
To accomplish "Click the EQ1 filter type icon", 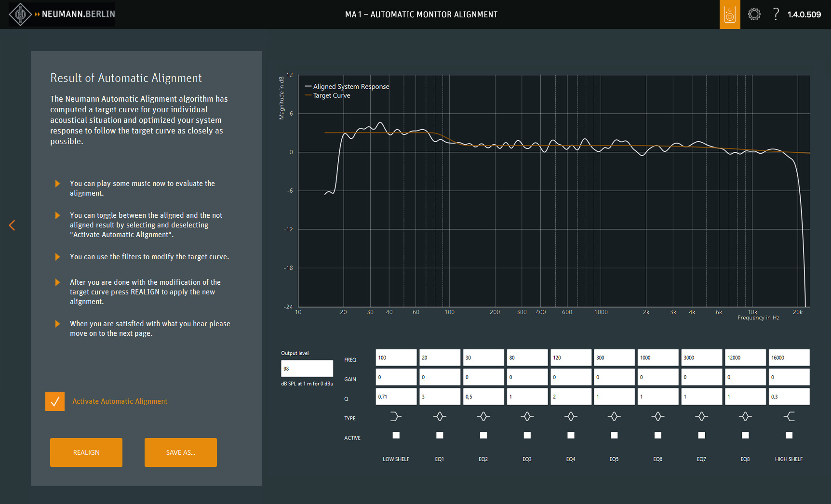I will tap(440, 416).
